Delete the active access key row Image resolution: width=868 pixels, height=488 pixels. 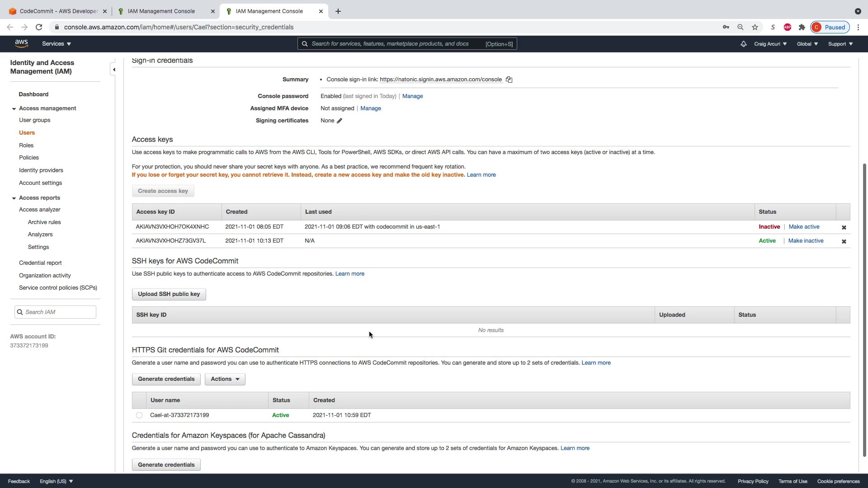[844, 241]
